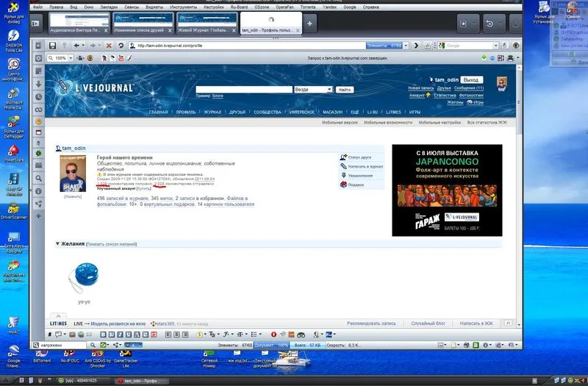Click the red X stop loading icon
Image resolution: width=588 pixels, height=386 pixels.
click(x=109, y=46)
